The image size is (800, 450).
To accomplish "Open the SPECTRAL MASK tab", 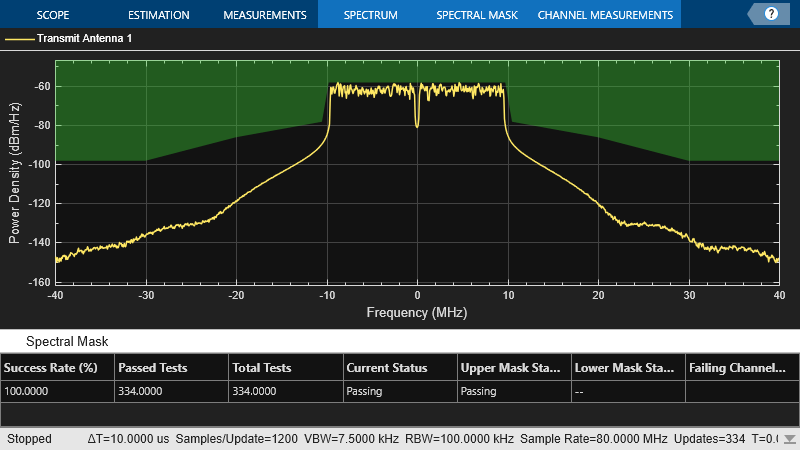I will coord(477,15).
